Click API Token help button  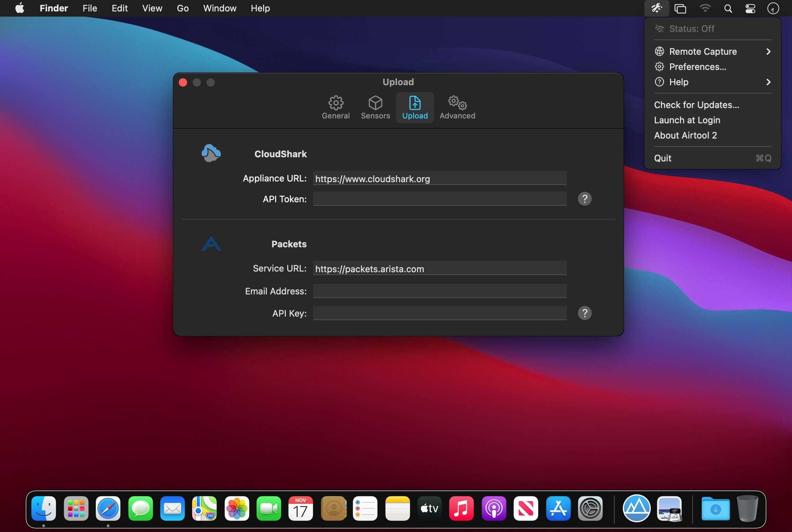click(585, 198)
